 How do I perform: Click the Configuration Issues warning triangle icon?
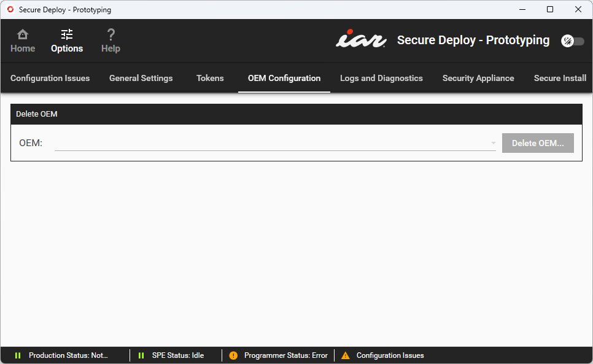coord(345,355)
